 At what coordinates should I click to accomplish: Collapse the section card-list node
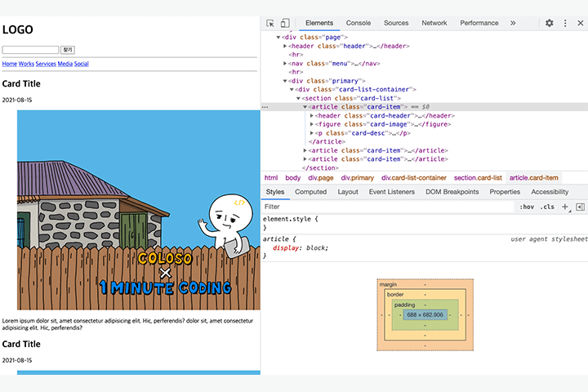pos(299,98)
